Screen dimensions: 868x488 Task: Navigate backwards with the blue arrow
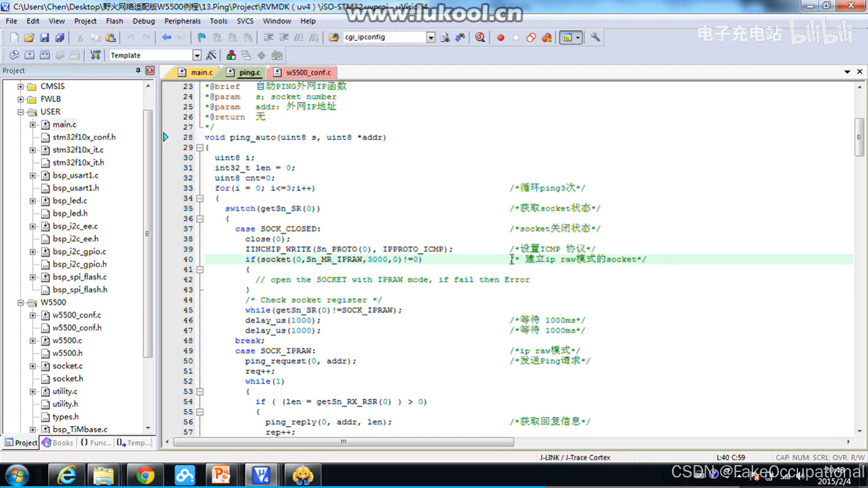click(x=166, y=38)
